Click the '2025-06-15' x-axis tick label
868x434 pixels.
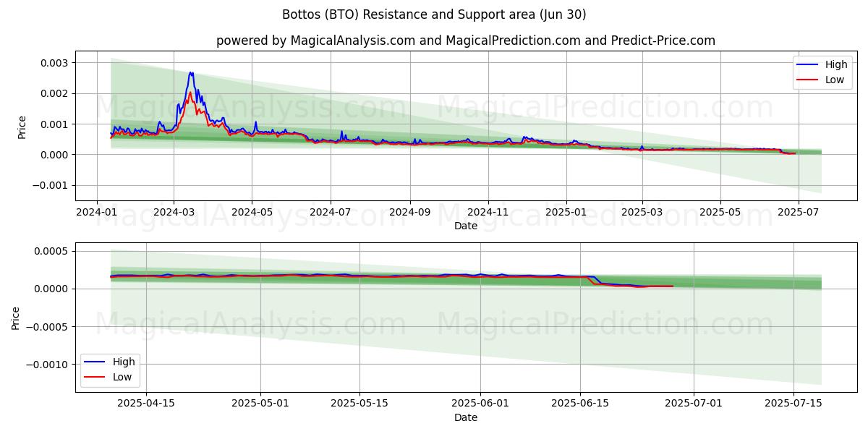[x=580, y=404]
